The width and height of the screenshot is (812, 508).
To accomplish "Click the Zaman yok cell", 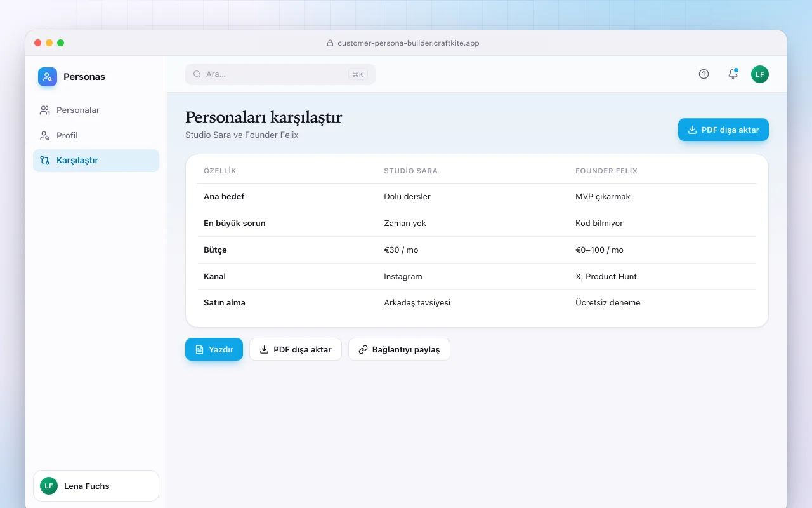I will coord(405,224).
